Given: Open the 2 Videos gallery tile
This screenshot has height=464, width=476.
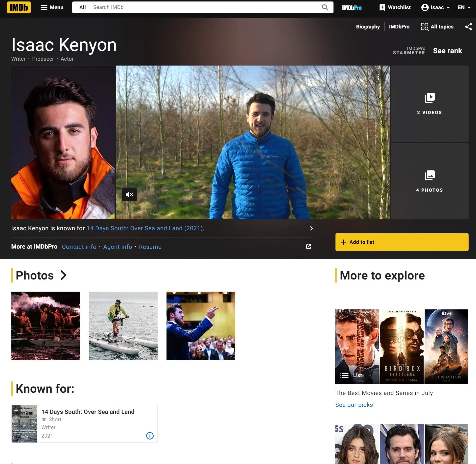Looking at the screenshot, I should tap(429, 104).
